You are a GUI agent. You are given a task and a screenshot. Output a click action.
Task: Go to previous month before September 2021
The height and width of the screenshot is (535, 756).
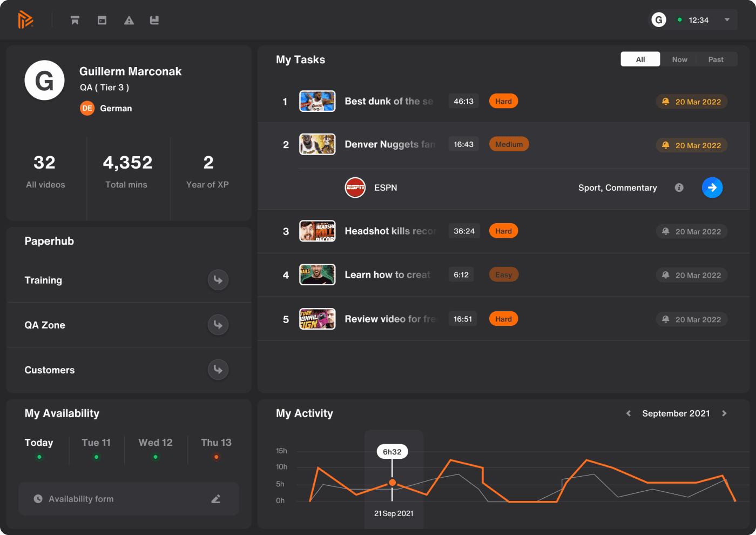click(629, 413)
